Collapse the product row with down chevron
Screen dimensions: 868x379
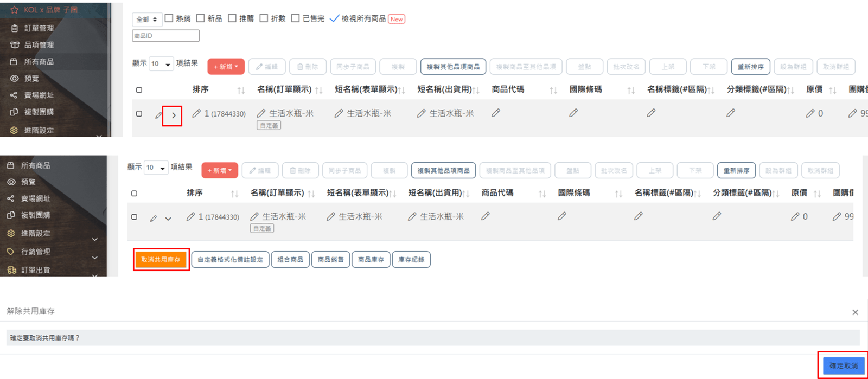(168, 219)
